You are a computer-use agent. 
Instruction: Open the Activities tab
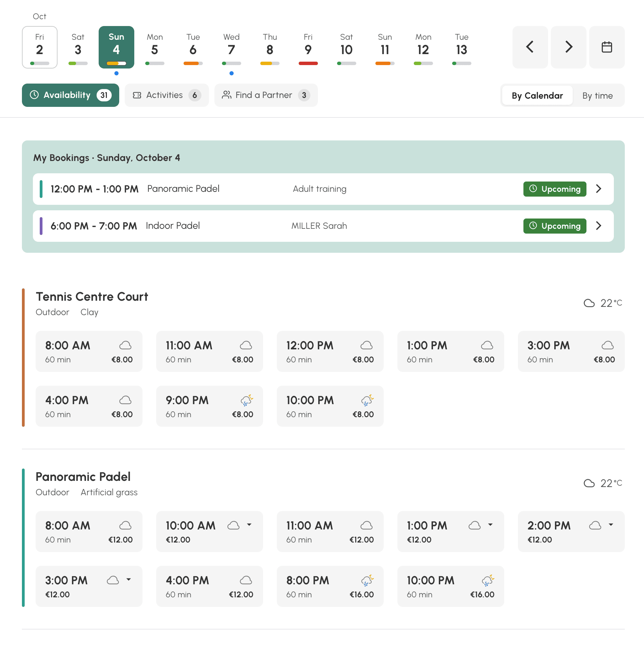(x=166, y=95)
